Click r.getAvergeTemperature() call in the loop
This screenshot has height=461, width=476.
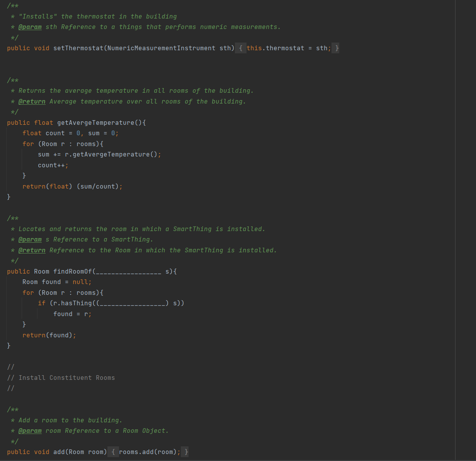pyautogui.click(x=111, y=155)
